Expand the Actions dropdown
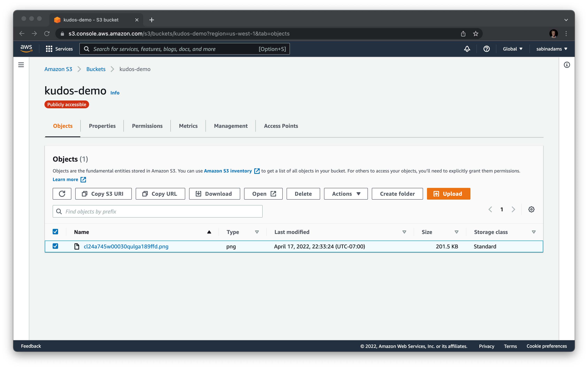 pyautogui.click(x=345, y=194)
